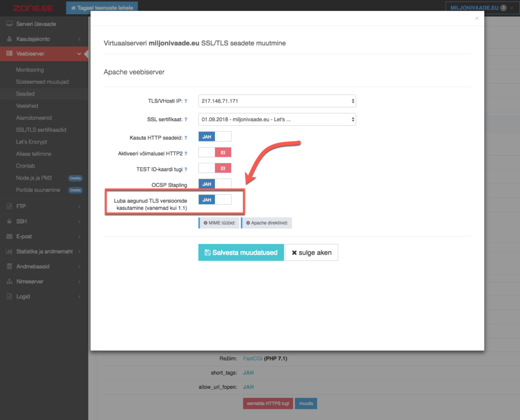Expand the Kasutajakonto menu chevron
Image resolution: width=520 pixels, height=420 pixels.
(x=80, y=39)
